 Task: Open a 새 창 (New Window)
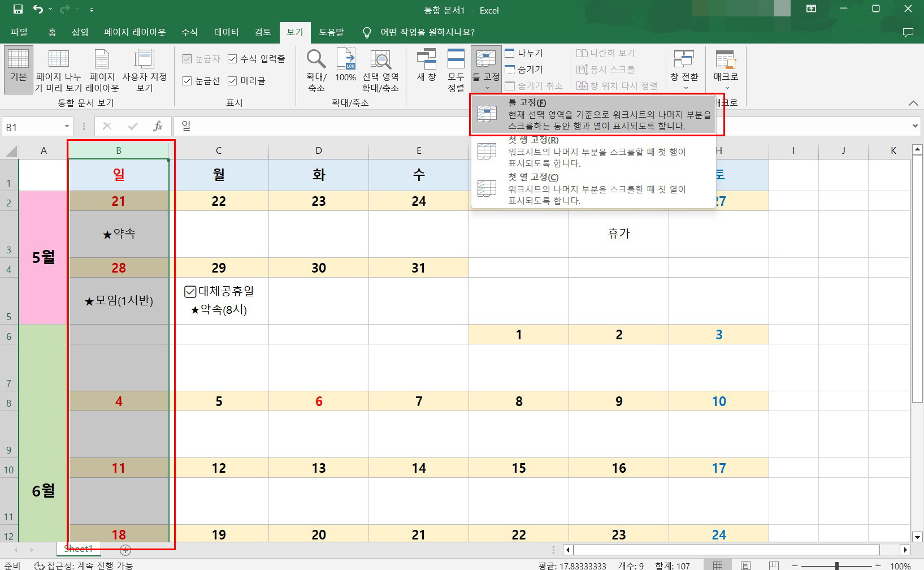pyautogui.click(x=426, y=68)
